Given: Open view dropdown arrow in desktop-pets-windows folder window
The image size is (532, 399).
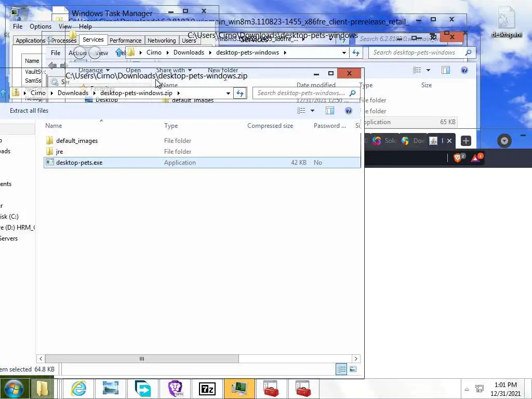Looking at the screenshot, I should click(x=428, y=70).
